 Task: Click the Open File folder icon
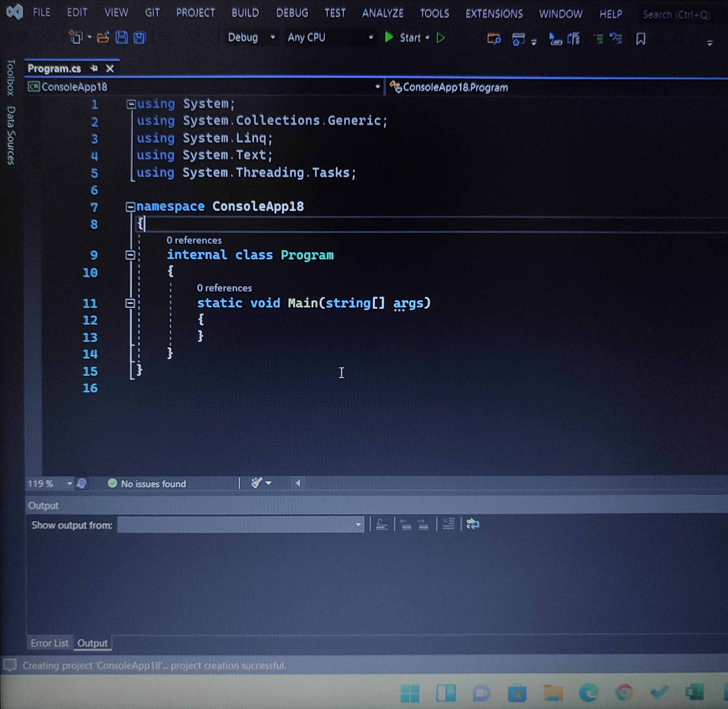tap(103, 38)
